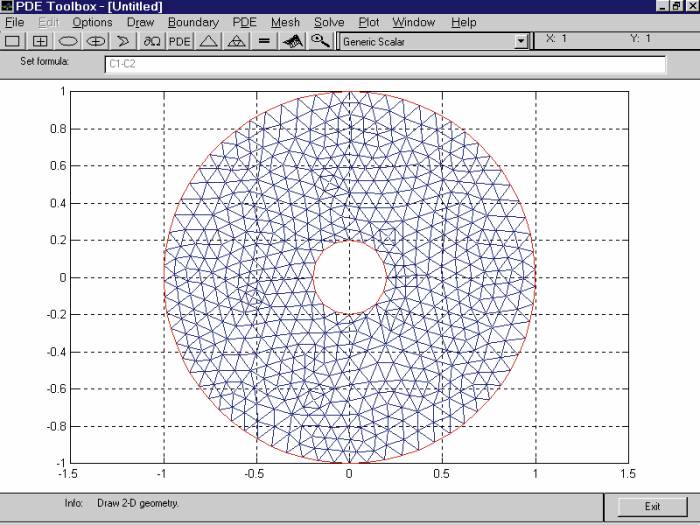This screenshot has width=700, height=525.
Task: Open the File menu
Action: click(14, 22)
